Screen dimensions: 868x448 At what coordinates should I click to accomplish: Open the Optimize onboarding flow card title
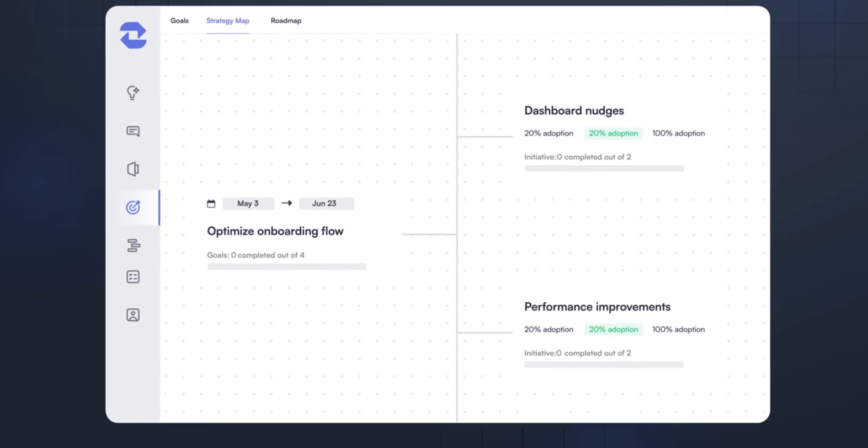[x=275, y=231]
